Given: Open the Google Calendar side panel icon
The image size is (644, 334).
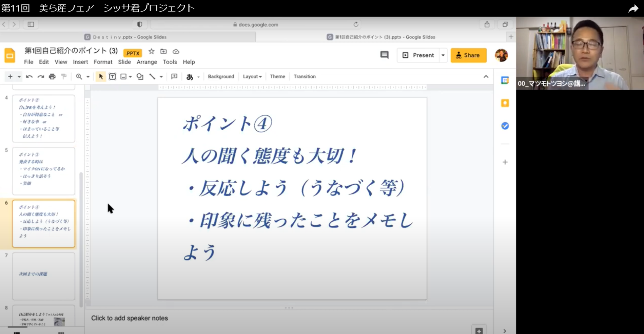Looking at the screenshot, I should tap(505, 80).
